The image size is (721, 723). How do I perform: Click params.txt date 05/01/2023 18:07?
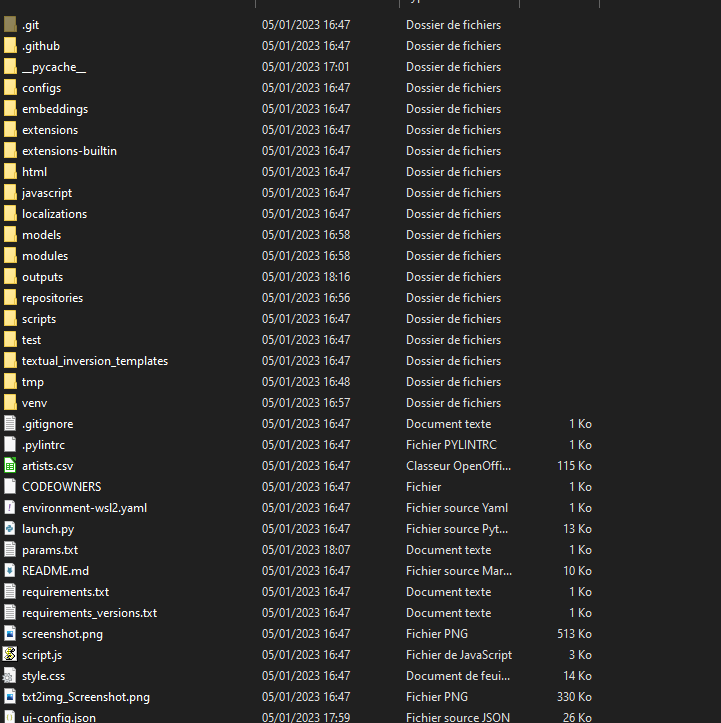click(306, 550)
